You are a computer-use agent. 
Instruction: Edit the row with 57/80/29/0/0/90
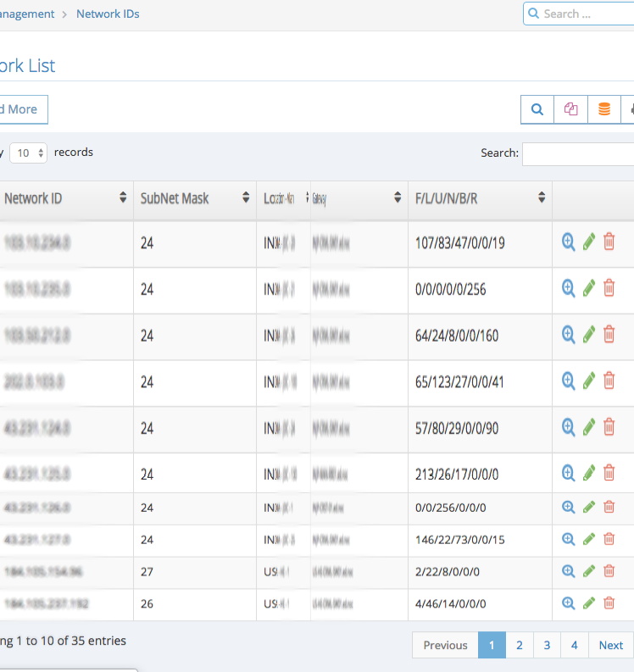[x=589, y=427]
